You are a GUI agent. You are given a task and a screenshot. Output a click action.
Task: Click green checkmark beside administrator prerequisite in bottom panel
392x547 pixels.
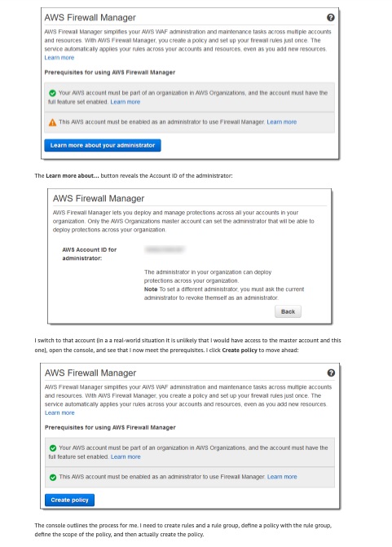pos(53,477)
